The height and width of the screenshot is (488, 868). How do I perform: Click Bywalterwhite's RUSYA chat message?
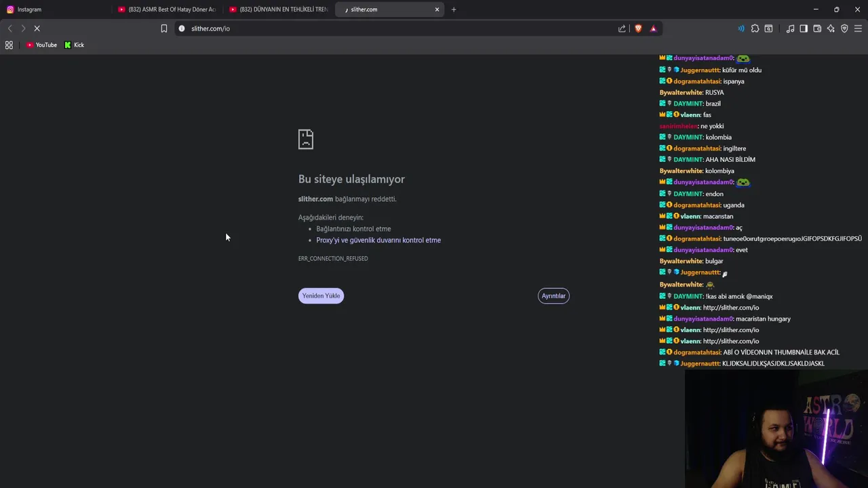[x=692, y=92]
